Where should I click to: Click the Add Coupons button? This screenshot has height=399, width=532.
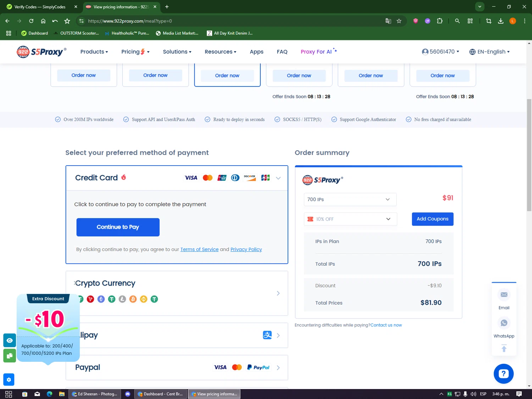(432, 219)
